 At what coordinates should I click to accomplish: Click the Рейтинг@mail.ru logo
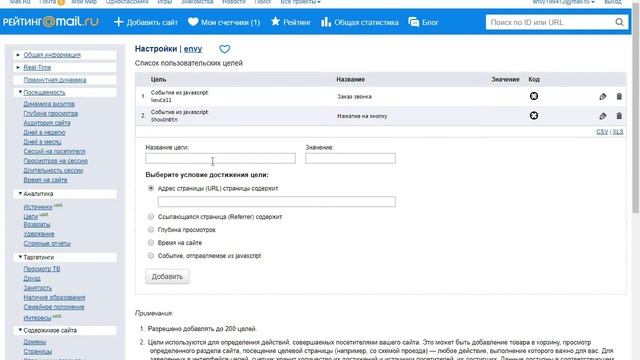tap(51, 22)
